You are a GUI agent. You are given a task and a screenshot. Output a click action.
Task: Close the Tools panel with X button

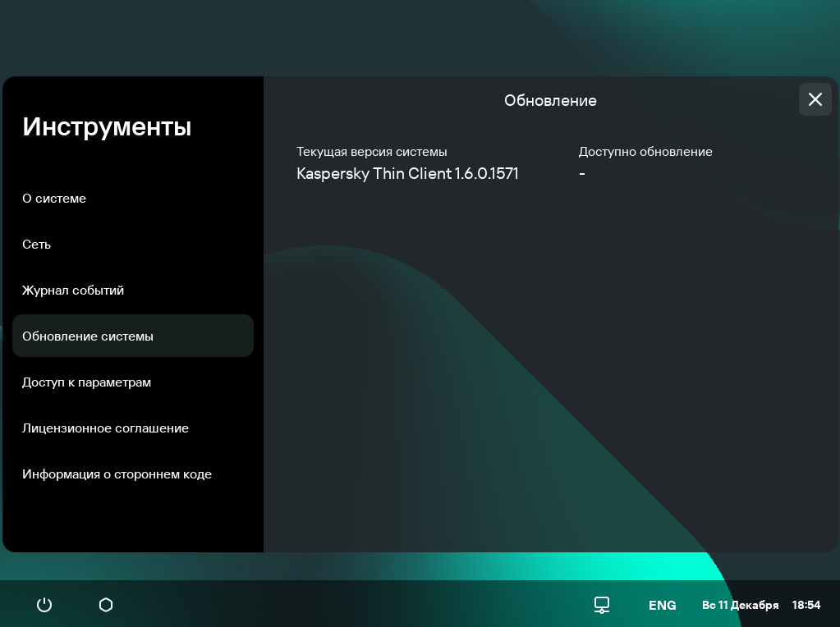tap(815, 99)
